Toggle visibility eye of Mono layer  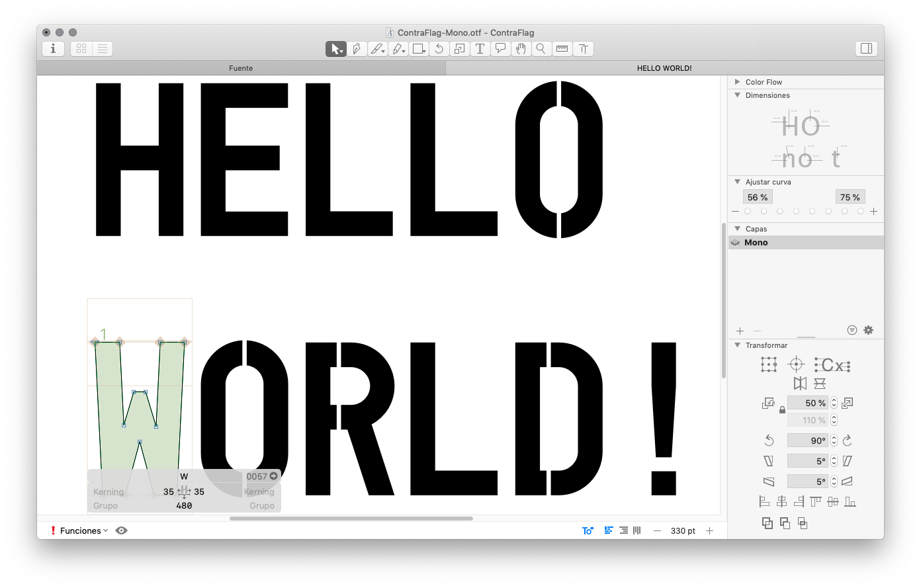735,243
